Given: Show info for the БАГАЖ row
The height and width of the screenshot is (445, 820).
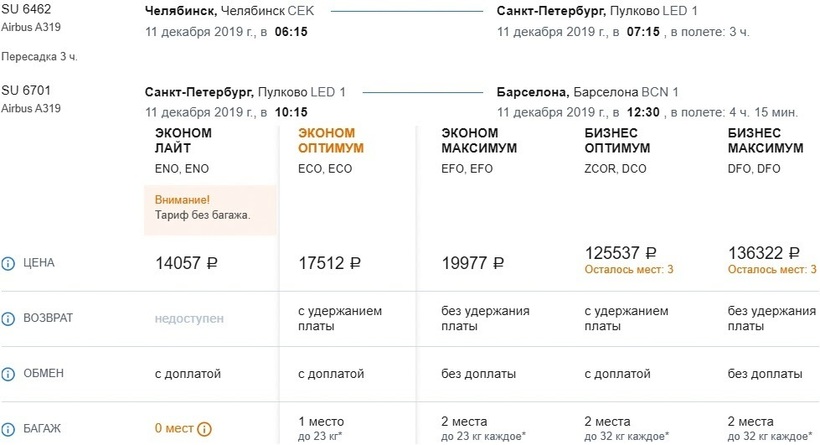Looking at the screenshot, I should (8, 429).
